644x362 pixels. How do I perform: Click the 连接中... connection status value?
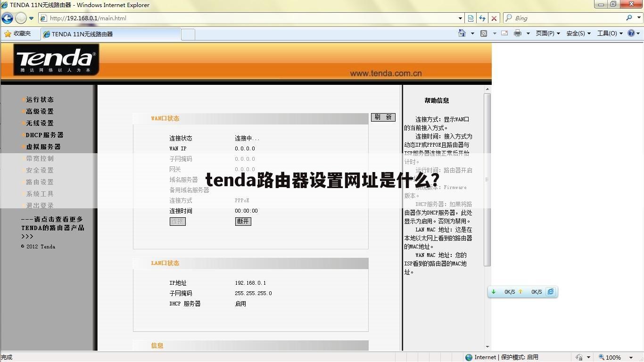pyautogui.click(x=247, y=138)
